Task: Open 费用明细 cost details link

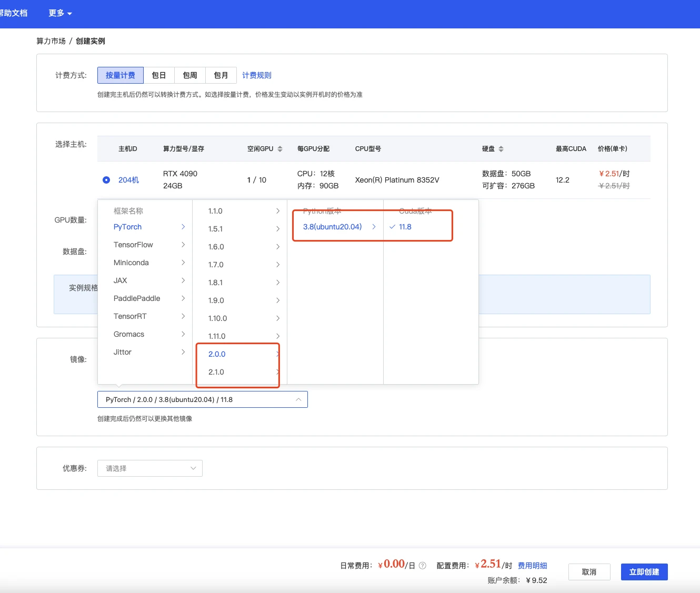Action: click(x=533, y=566)
